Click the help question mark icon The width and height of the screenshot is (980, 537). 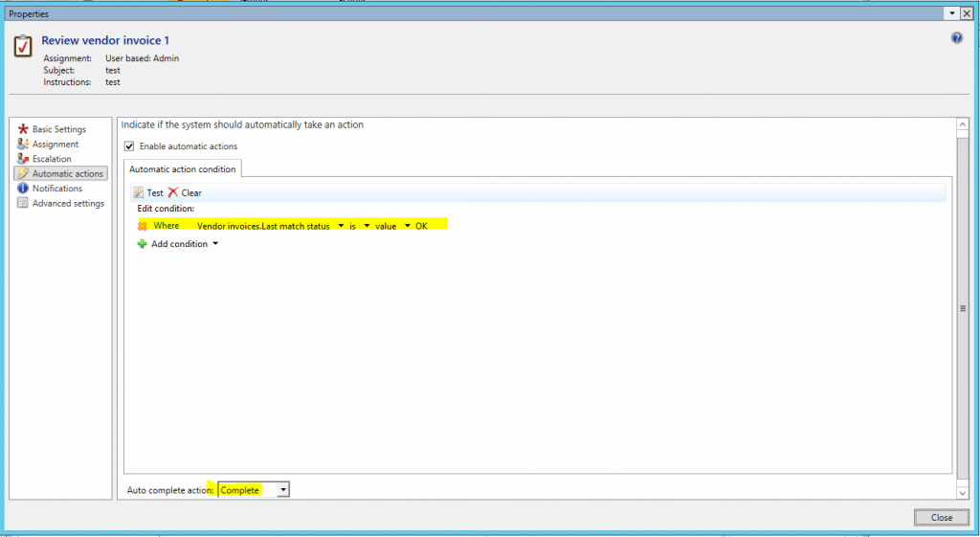coord(956,38)
